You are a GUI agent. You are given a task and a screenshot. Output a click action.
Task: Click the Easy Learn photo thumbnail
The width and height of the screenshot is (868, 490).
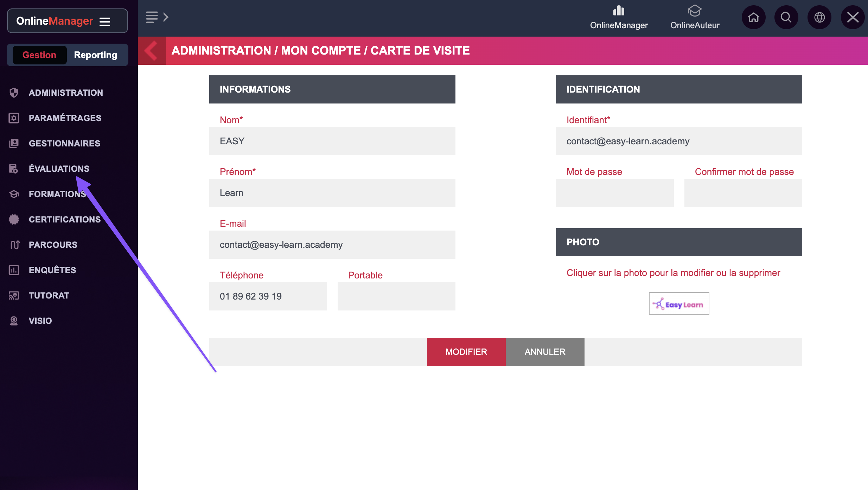coord(679,303)
